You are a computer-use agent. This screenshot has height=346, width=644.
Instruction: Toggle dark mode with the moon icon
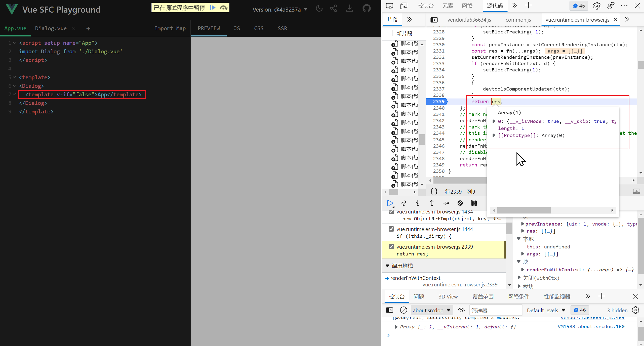point(319,8)
